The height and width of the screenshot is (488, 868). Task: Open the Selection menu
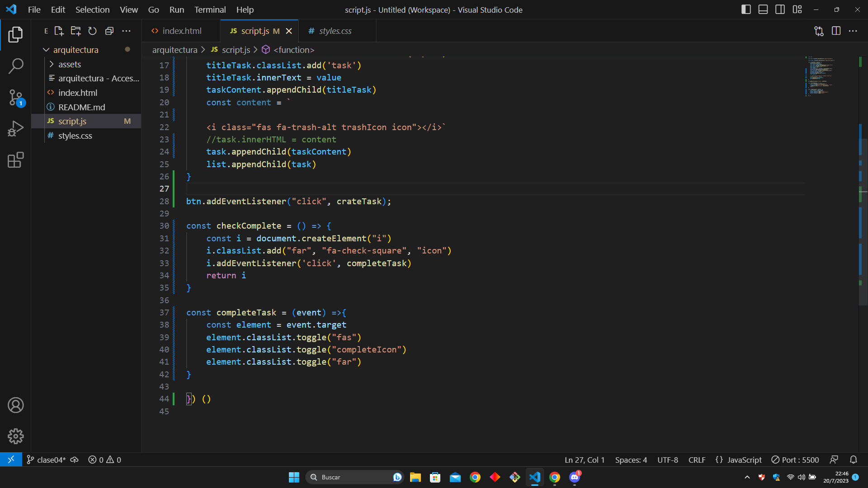pos(92,9)
